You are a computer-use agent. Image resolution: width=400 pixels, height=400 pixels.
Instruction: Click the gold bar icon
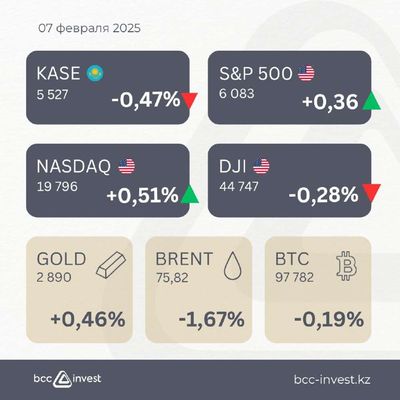click(x=111, y=265)
